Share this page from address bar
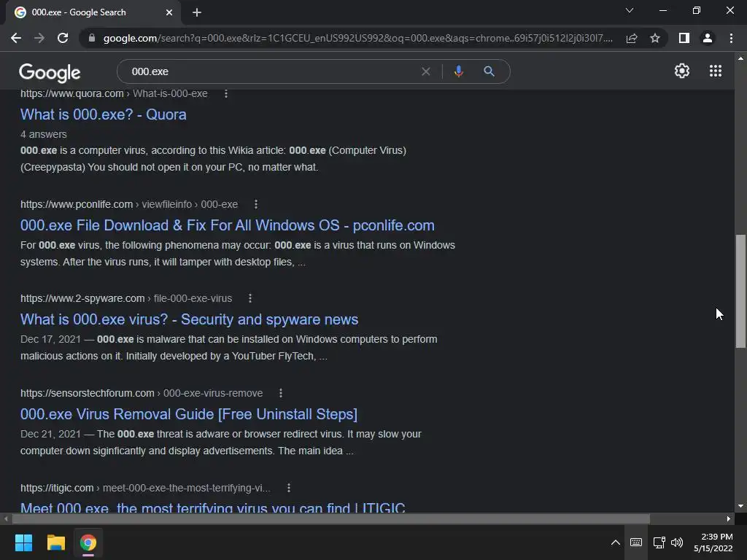Image resolution: width=747 pixels, height=560 pixels. coord(632,38)
